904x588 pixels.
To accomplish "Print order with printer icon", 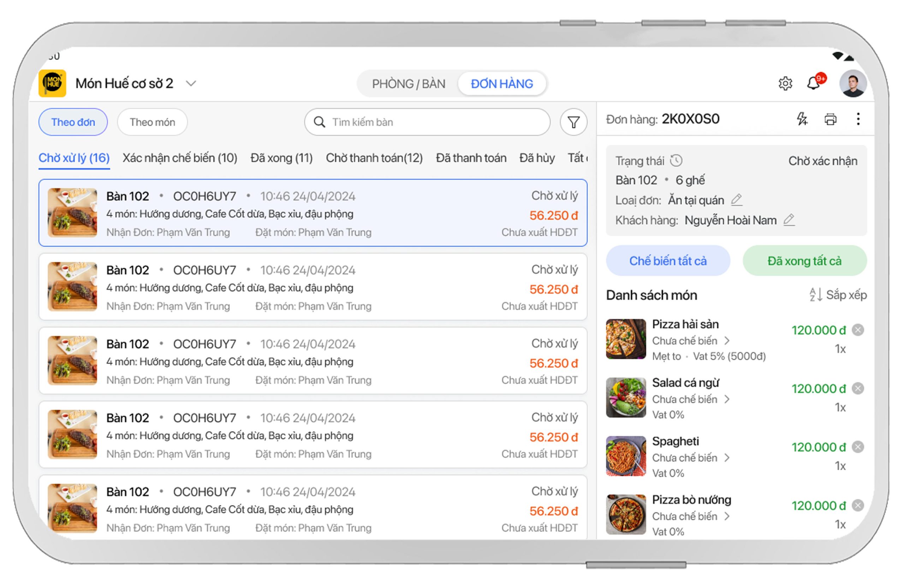I will pyautogui.click(x=830, y=119).
